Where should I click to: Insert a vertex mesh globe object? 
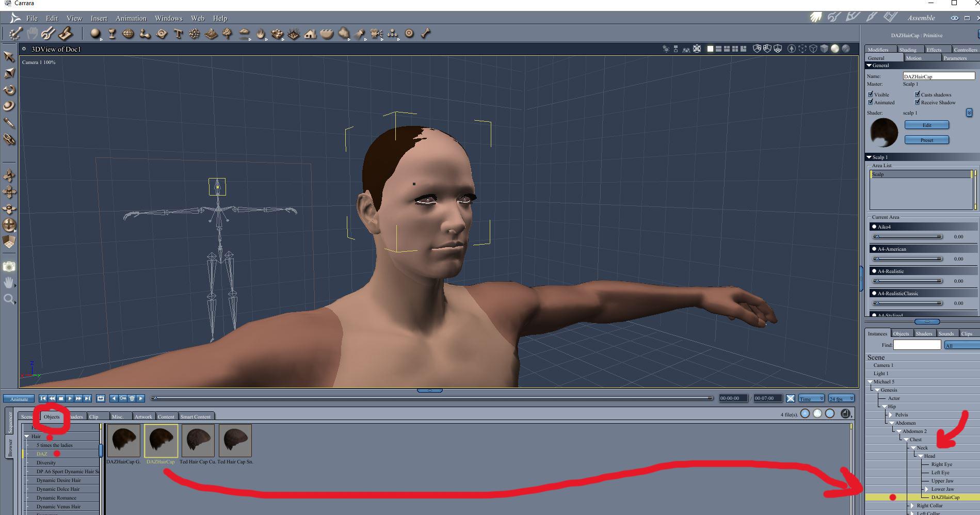pyautogui.click(x=128, y=34)
